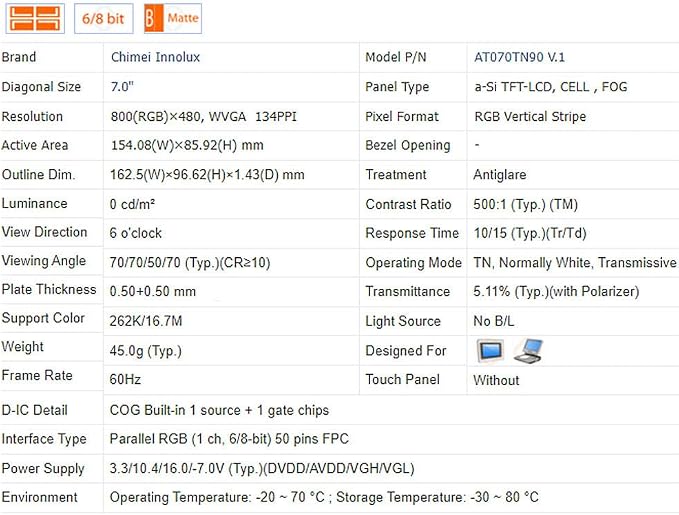Click the Contrast Ratio label
Screen dimensions: 679x515
coord(408,204)
